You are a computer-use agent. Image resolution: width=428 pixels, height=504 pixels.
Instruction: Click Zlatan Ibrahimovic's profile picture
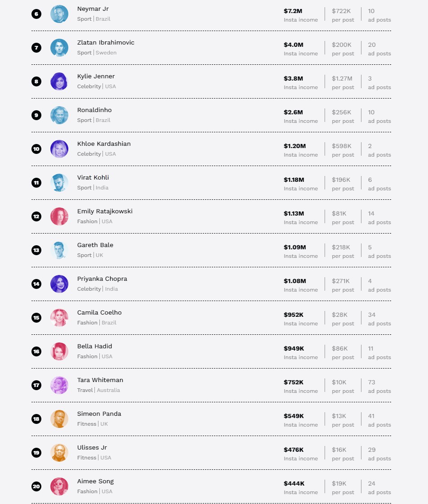pos(59,48)
